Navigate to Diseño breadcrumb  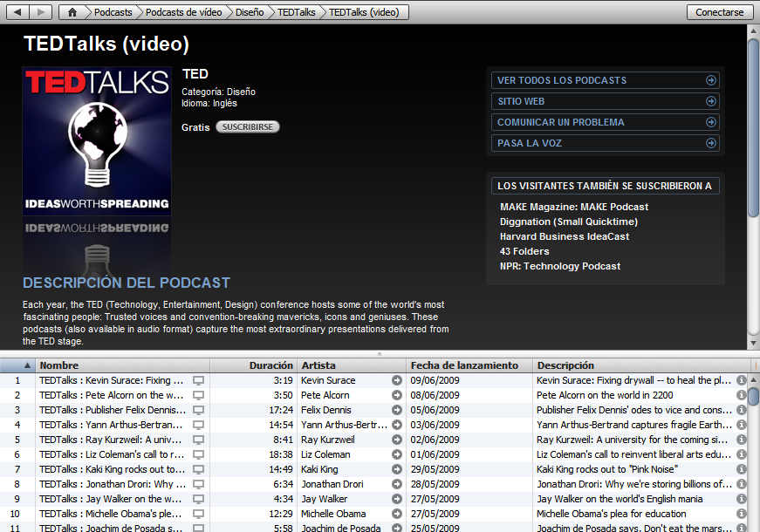point(250,12)
